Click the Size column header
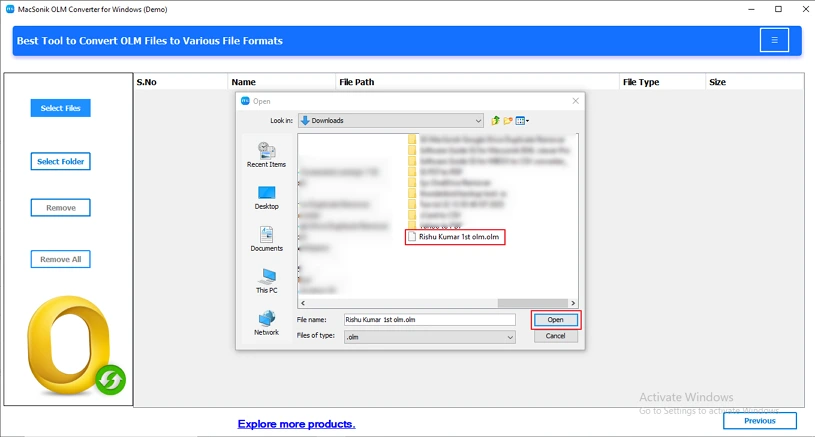815x437 pixels. pos(754,82)
